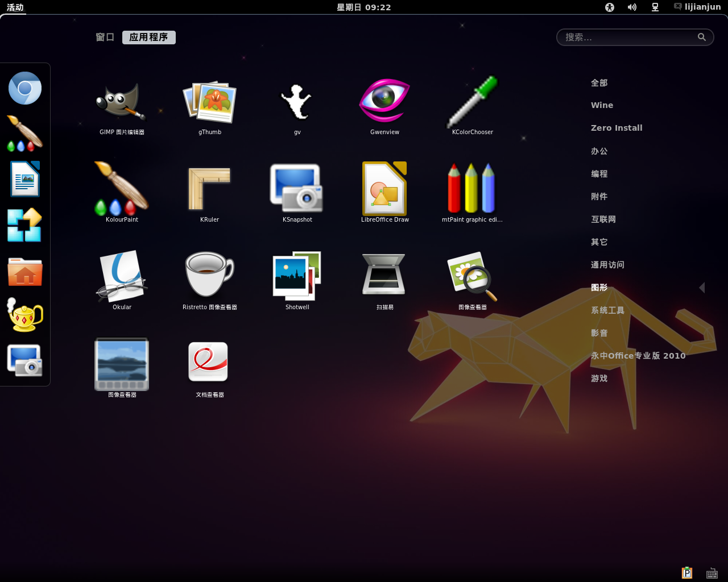Open 图像查看器 with the magnifying glass icon
728x582 pixels.
point(472,280)
